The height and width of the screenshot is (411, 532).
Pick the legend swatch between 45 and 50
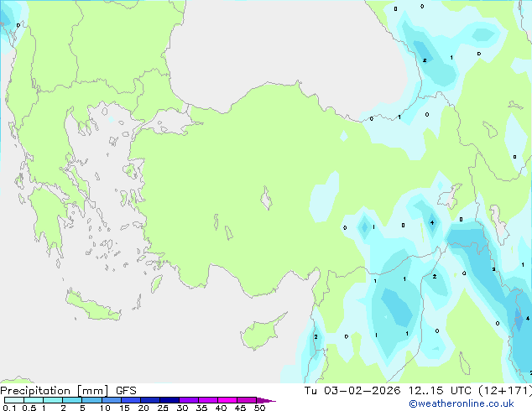pyautogui.click(x=247, y=400)
